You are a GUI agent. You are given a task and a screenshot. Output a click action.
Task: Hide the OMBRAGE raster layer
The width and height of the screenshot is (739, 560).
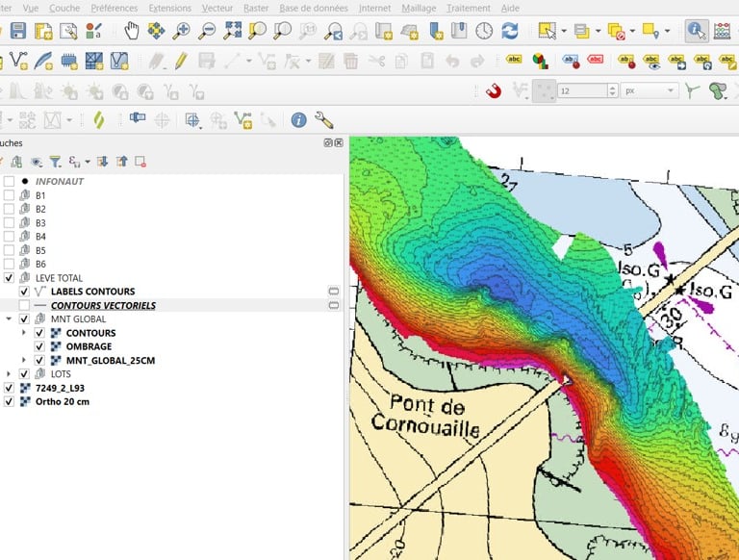coord(39,346)
